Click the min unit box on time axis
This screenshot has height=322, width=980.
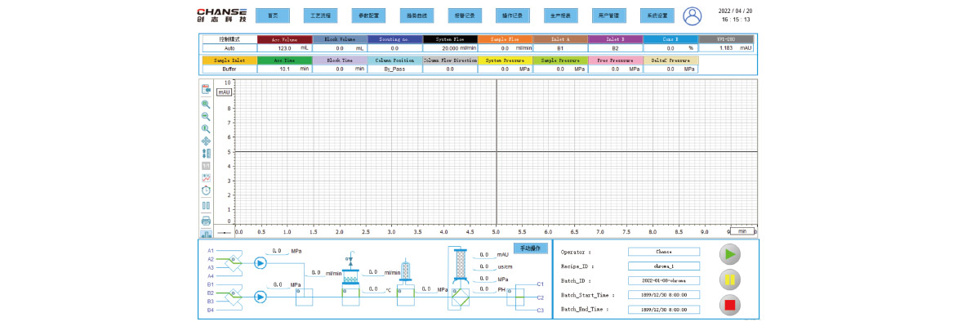point(742,231)
